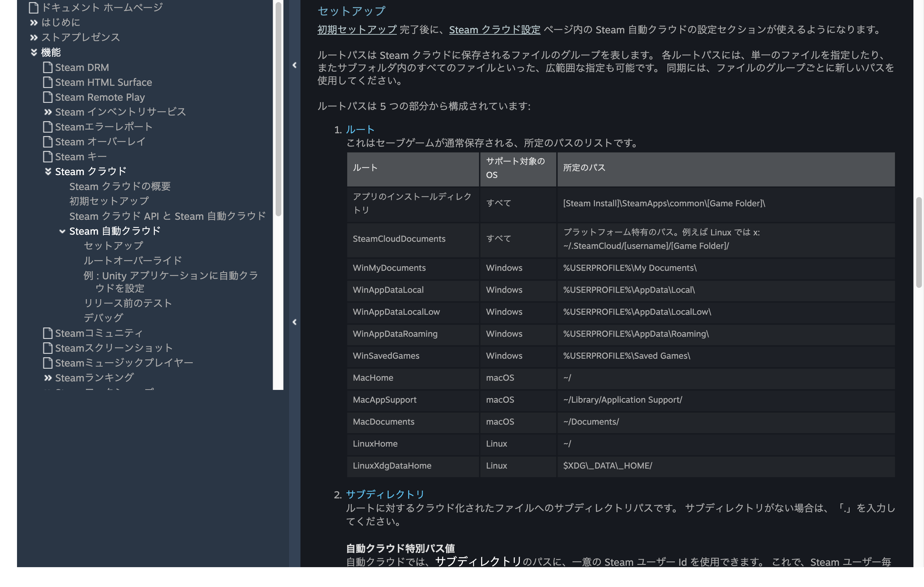Jump to セットアップ subsection in sidebar
Viewport: 924px width, 587px height.
114,246
